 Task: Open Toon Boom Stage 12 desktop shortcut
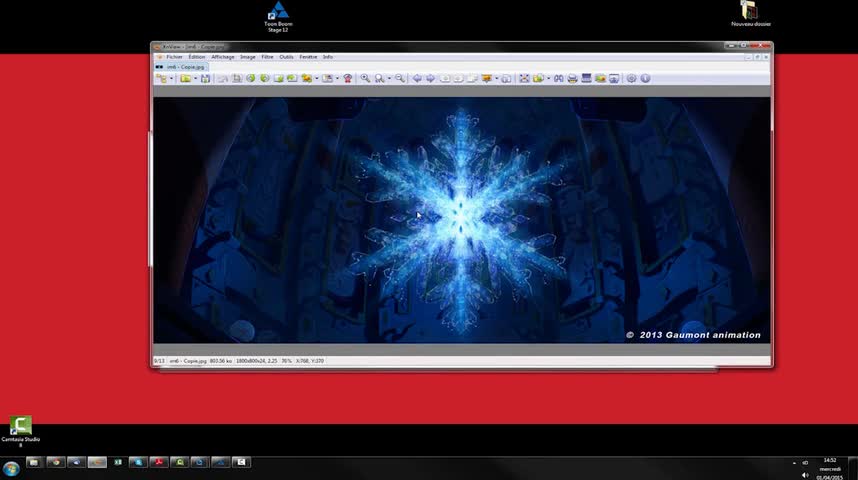[x=278, y=16]
